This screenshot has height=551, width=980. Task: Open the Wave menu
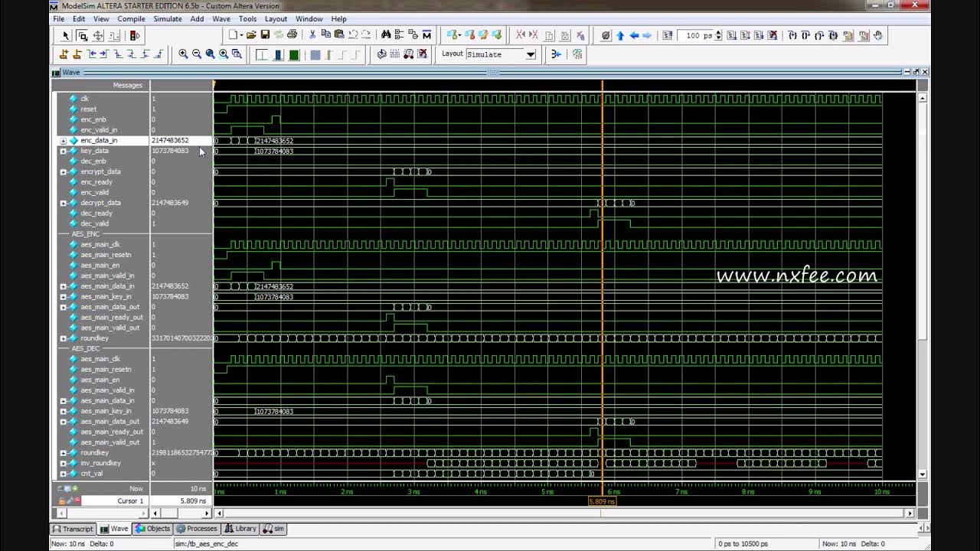[x=221, y=18]
